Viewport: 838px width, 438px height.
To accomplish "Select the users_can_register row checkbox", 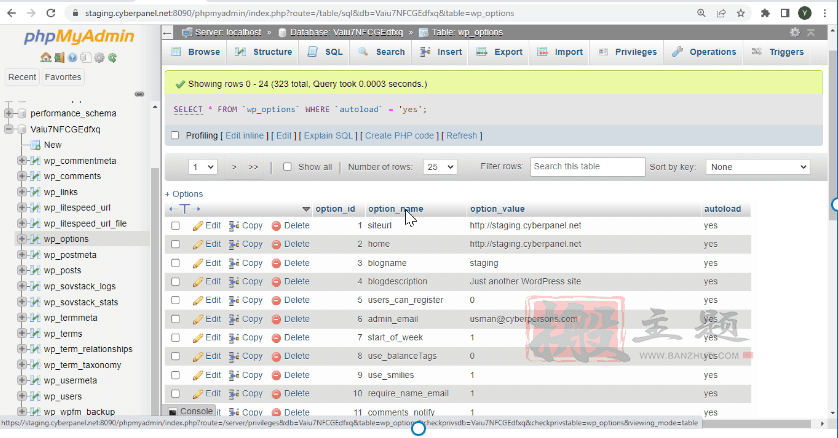I will tap(175, 300).
